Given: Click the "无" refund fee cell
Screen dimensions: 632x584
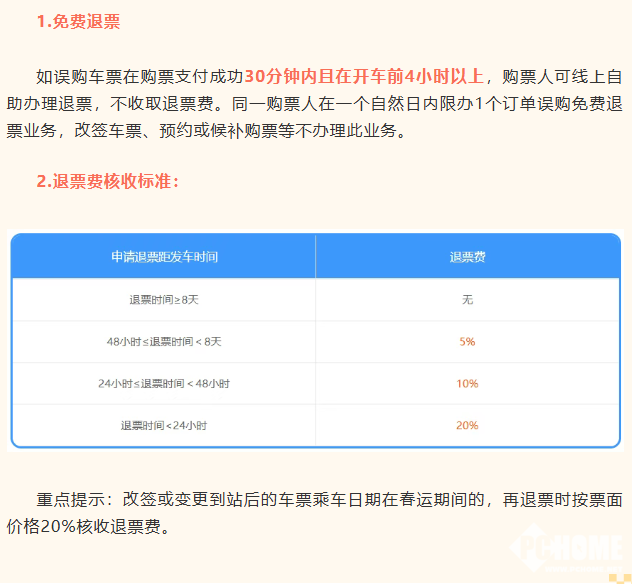Looking at the screenshot, I should coord(467,299).
